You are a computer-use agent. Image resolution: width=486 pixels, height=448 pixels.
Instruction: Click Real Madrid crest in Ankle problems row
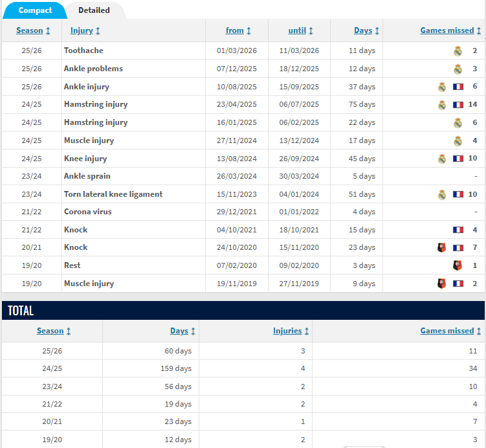tap(458, 69)
